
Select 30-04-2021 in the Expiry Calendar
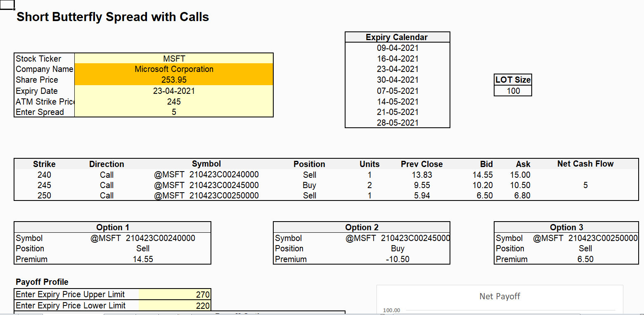click(398, 80)
